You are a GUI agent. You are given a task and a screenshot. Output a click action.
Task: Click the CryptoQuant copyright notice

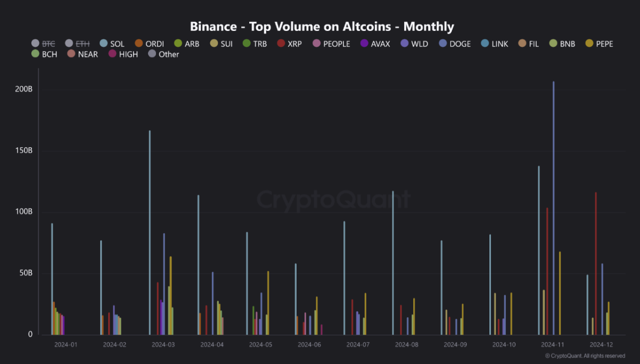tap(585, 356)
